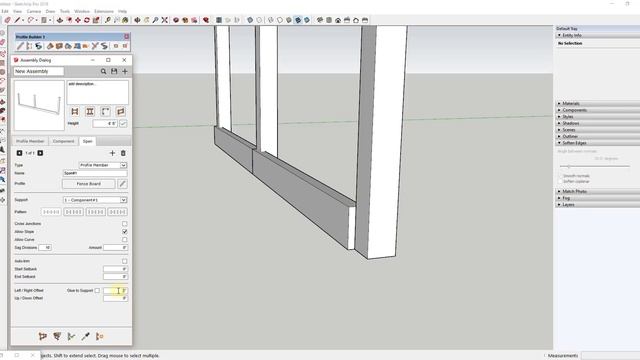Add a new span with plus icon

[112, 153]
